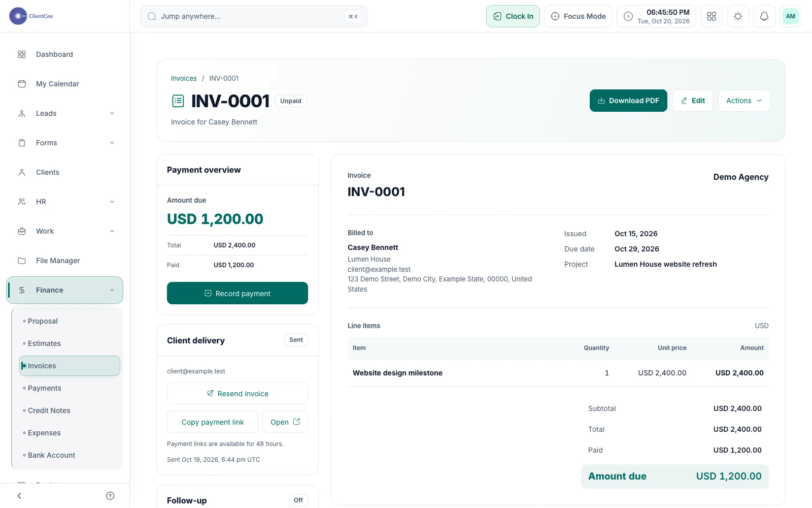Open My Calendar from the sidebar
Screen dimensions: 812x508
[64, 84]
